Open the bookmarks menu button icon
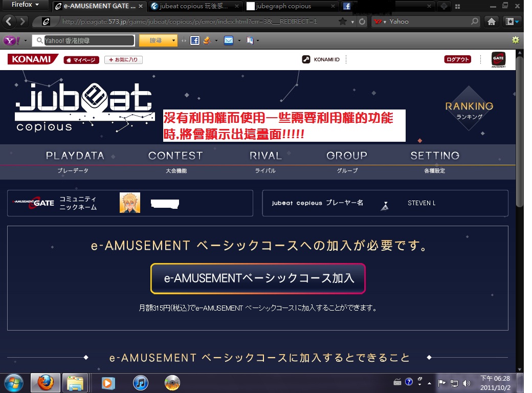 512,21
